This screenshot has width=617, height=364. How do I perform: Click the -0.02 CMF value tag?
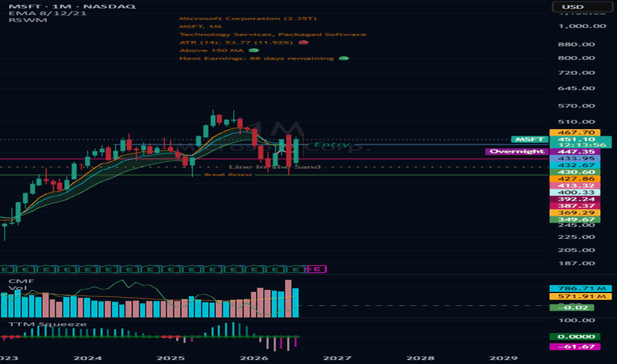(572, 307)
